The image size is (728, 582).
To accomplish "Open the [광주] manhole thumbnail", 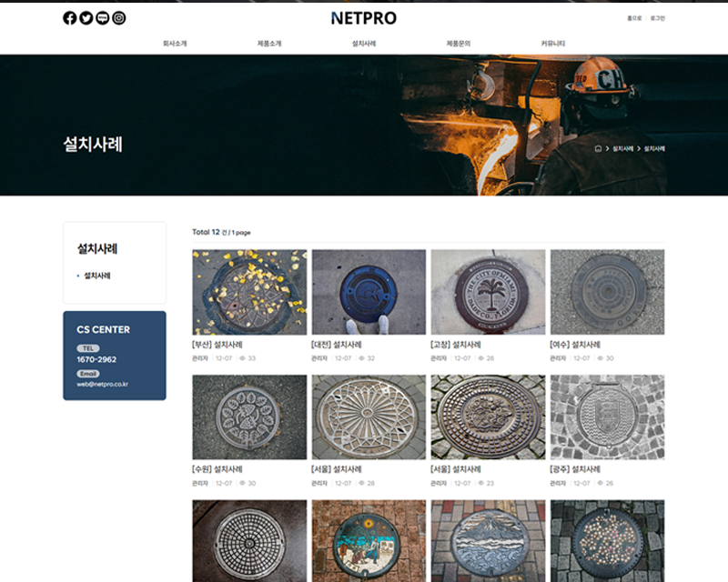I will pyautogui.click(x=607, y=416).
